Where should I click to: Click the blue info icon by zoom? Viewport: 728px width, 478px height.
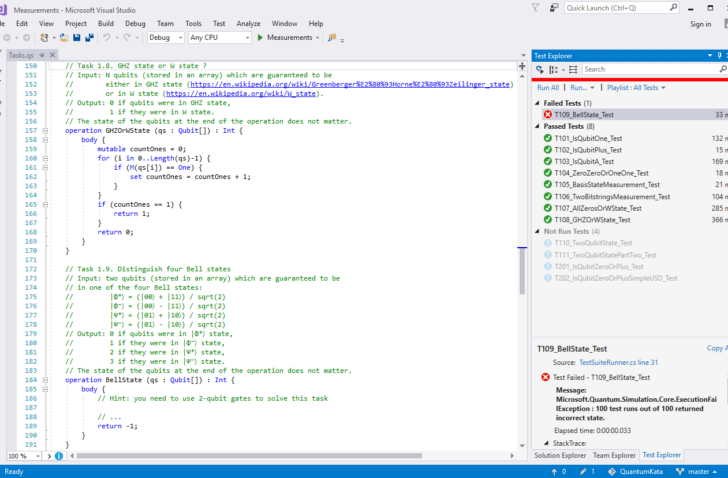59,456
